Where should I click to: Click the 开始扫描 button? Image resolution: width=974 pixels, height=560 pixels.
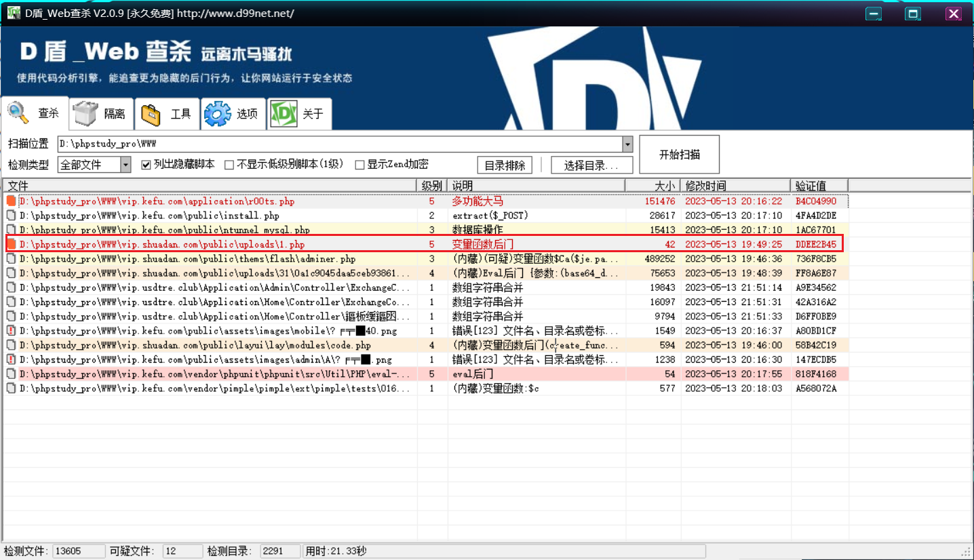(x=680, y=155)
